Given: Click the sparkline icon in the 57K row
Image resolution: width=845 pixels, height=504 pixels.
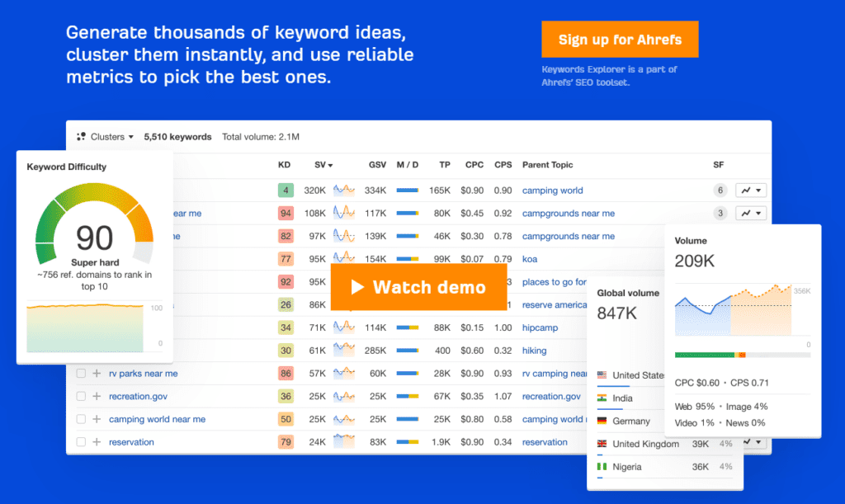Looking at the screenshot, I should pos(344,373).
